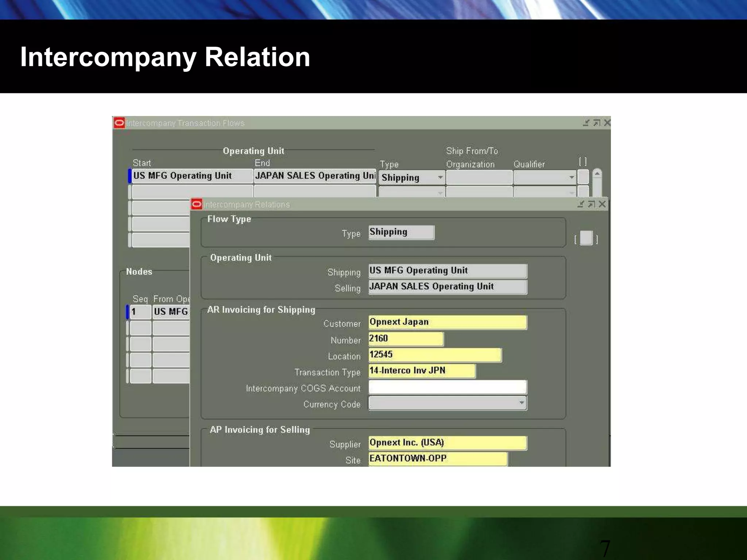Click the descriptive flexfield box in Intercompany Relations
The image size is (747, 560).
[586, 238]
